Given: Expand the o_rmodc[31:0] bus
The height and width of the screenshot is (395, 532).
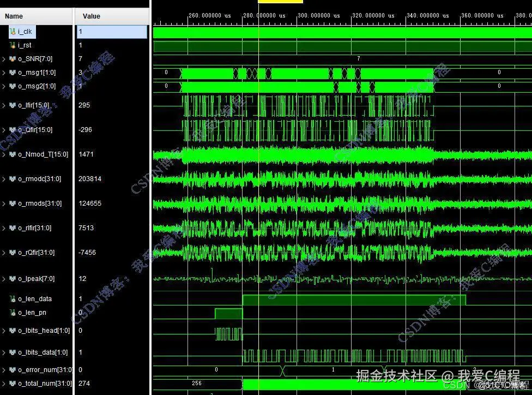Looking at the screenshot, I should coord(4,179).
